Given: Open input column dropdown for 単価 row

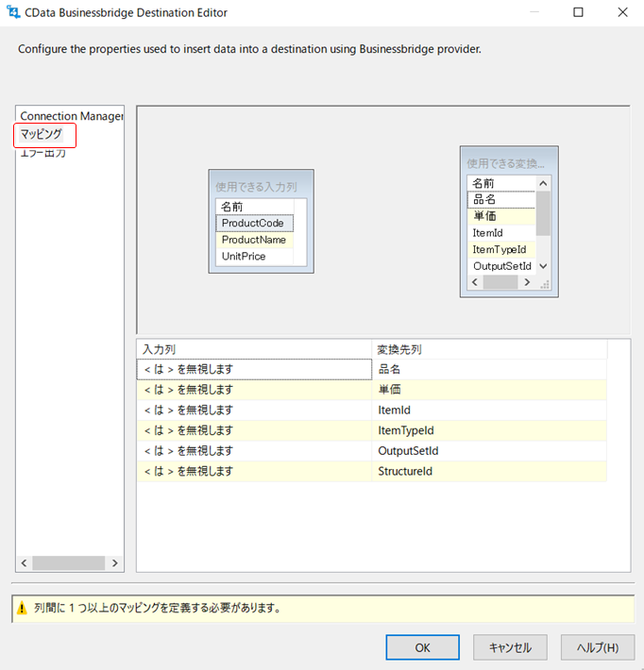Looking at the screenshot, I should [254, 390].
